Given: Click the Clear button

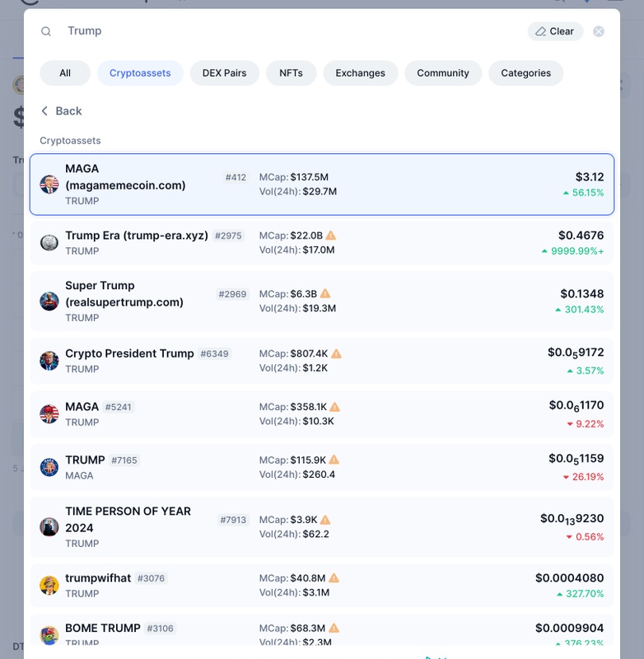Looking at the screenshot, I should point(555,31).
